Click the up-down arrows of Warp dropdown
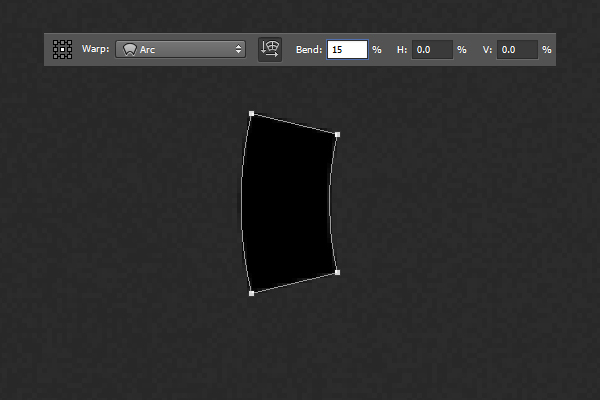Screen dimensions: 600x400 [238, 49]
